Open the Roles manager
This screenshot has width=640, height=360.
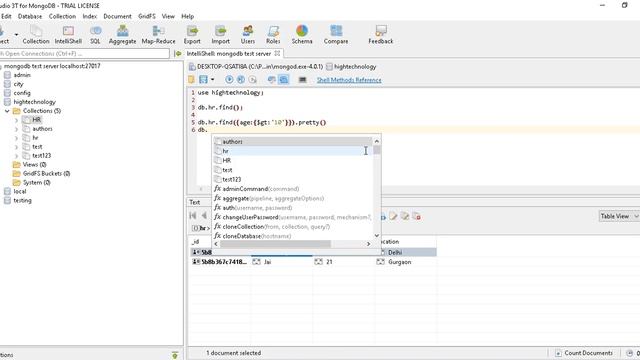(x=273, y=35)
